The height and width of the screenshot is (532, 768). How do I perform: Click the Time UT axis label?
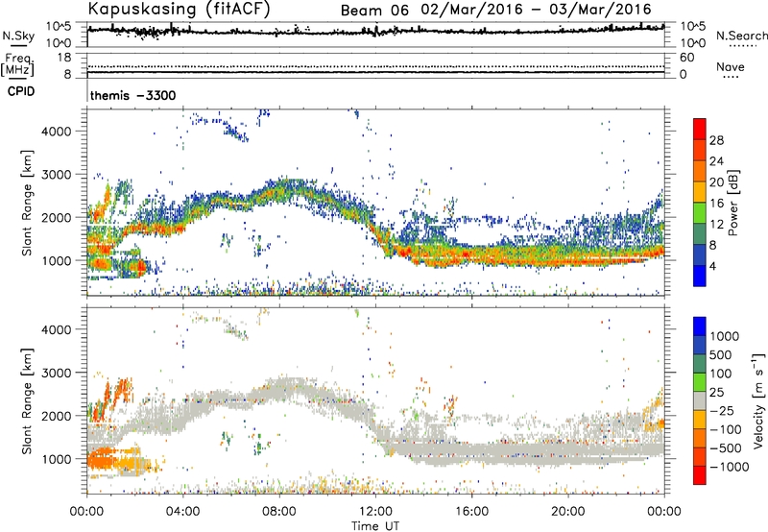coord(375,526)
